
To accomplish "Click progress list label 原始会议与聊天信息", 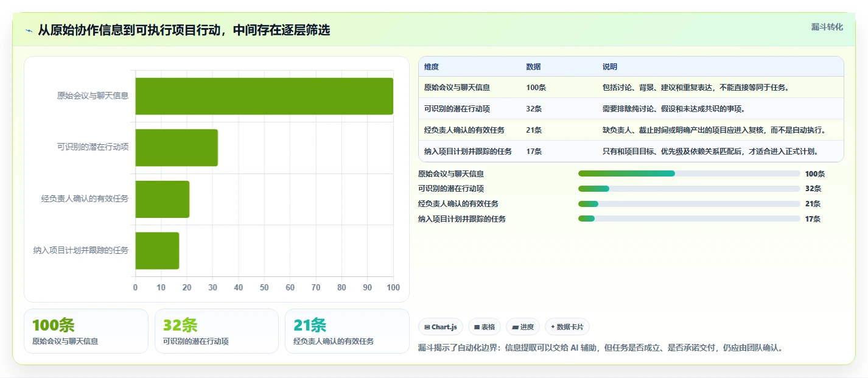I will pyautogui.click(x=451, y=173).
